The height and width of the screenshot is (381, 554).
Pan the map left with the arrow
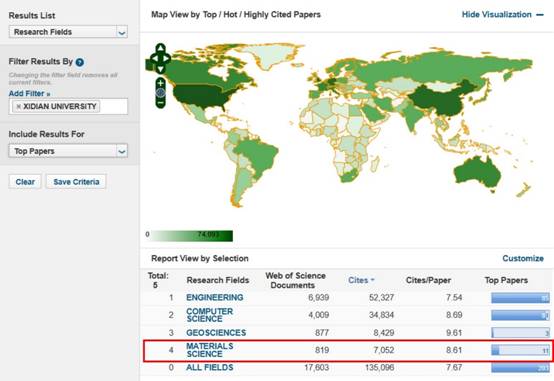point(154,58)
